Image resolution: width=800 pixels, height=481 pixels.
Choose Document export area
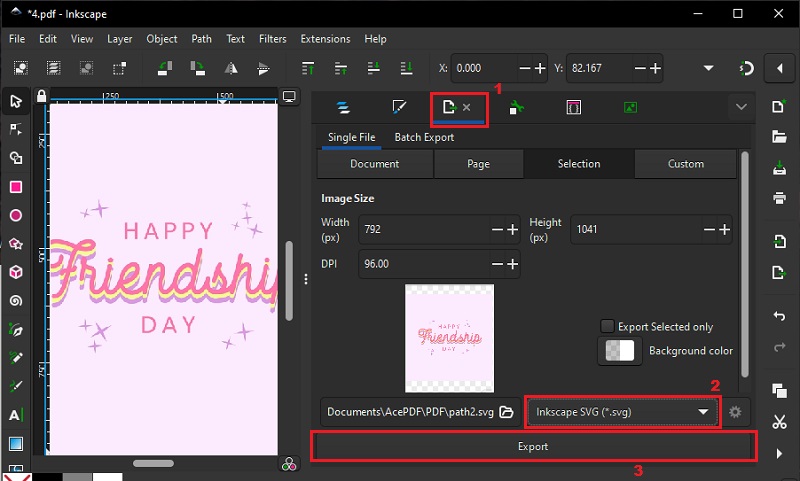click(x=375, y=164)
